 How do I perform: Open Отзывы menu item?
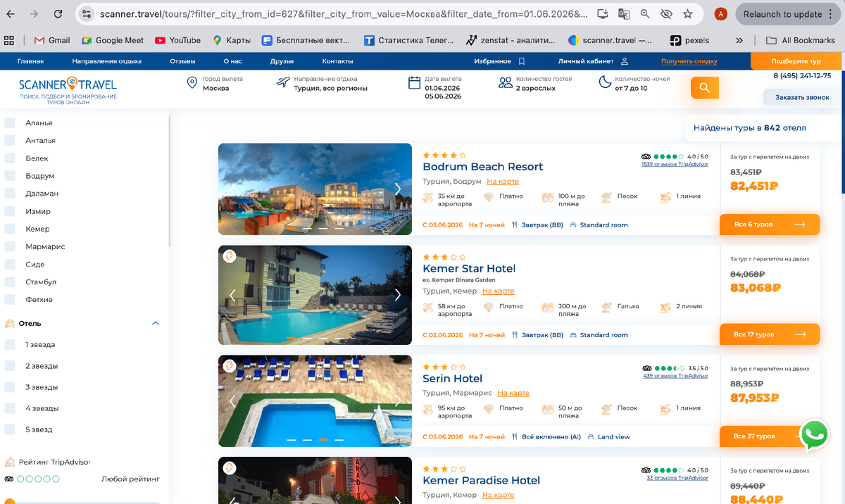pyautogui.click(x=182, y=61)
